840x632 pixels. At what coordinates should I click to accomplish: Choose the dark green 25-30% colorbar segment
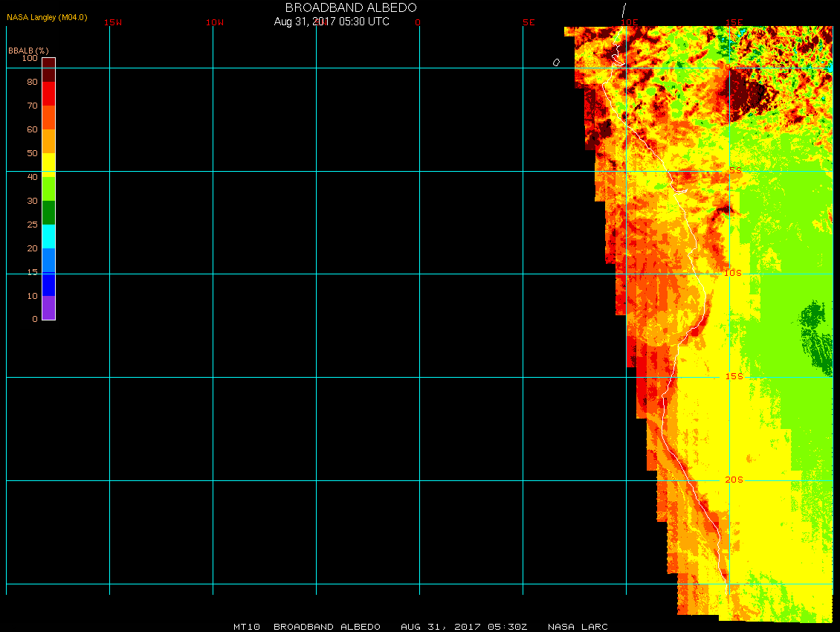(x=48, y=212)
